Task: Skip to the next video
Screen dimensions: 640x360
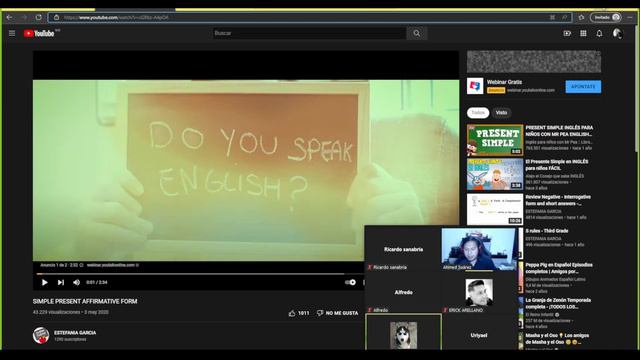Action: point(60,282)
